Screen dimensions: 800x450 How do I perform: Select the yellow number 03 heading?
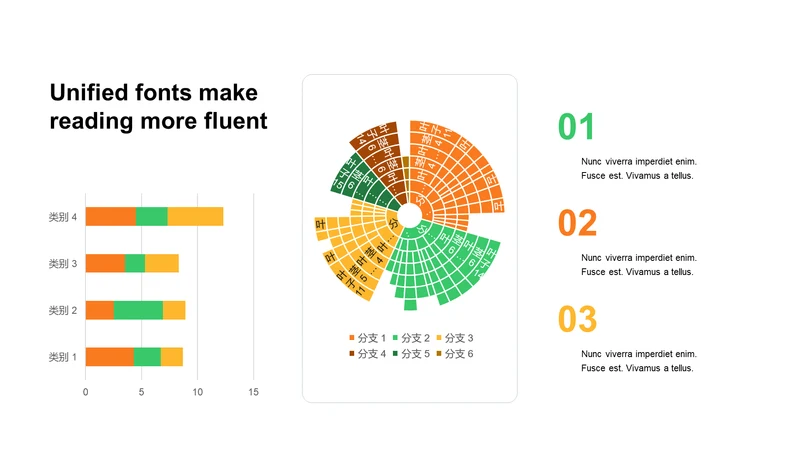click(577, 319)
